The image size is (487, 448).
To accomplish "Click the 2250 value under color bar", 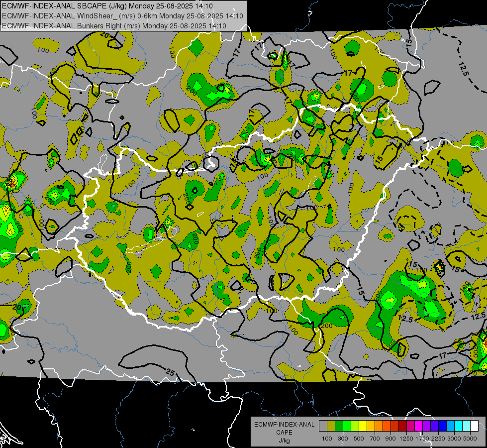I will click(438, 439).
